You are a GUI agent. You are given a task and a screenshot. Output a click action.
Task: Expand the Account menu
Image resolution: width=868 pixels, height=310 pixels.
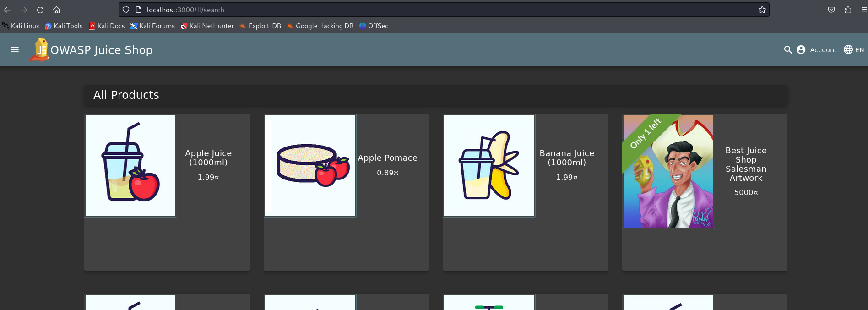[817, 50]
